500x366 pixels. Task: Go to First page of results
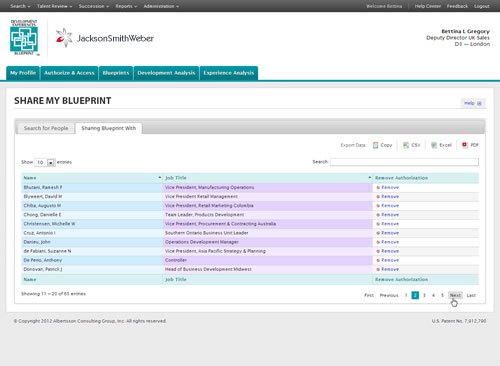point(369,295)
